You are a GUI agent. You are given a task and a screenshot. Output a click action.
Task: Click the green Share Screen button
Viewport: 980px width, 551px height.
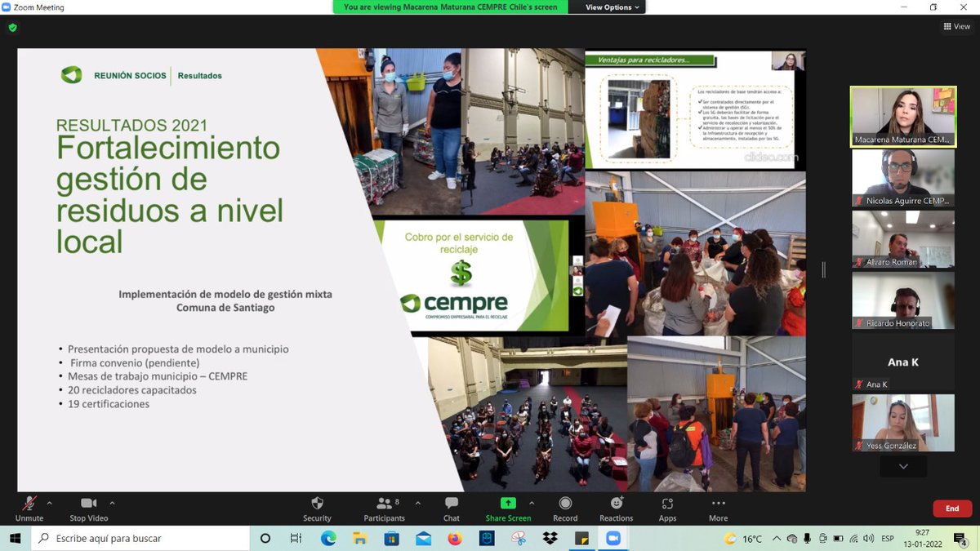tap(508, 509)
